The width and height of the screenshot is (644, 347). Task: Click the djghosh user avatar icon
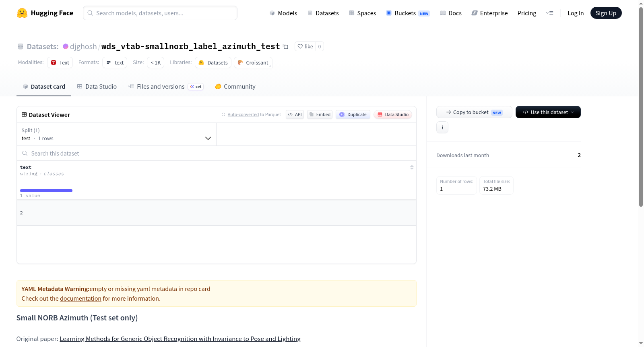click(66, 46)
